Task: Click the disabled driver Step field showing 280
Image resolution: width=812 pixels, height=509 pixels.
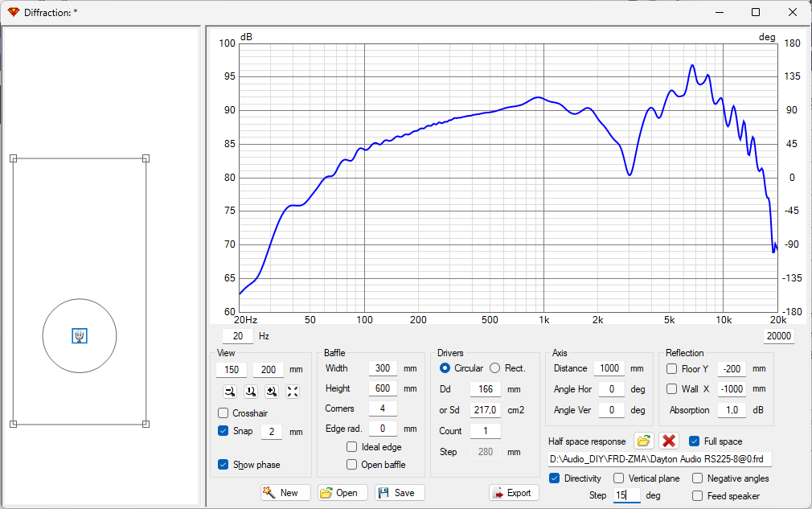Action: tap(486, 452)
